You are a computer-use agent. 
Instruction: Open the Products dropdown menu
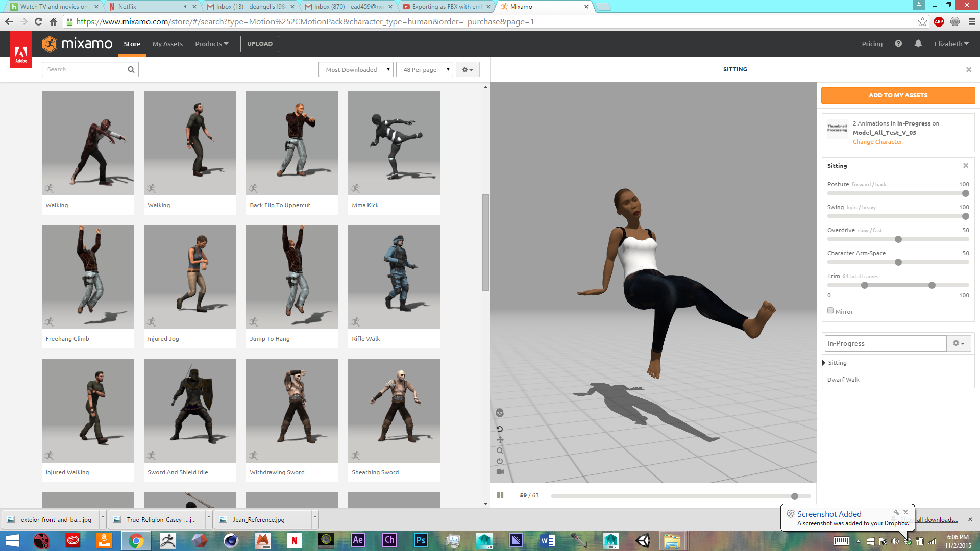pos(211,44)
